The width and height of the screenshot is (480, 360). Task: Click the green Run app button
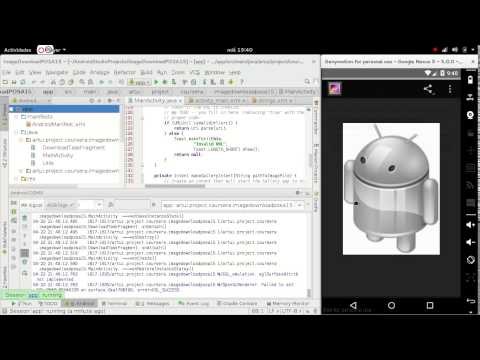click(x=156, y=82)
